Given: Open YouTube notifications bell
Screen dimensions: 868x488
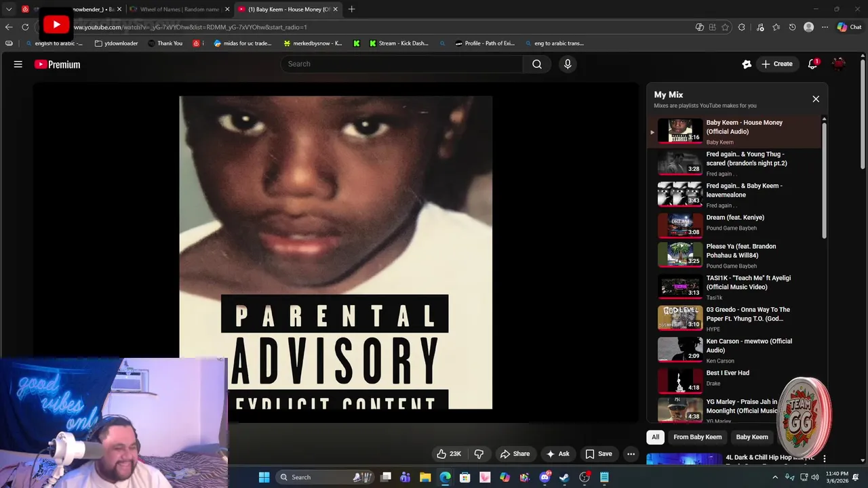Looking at the screenshot, I should point(812,64).
